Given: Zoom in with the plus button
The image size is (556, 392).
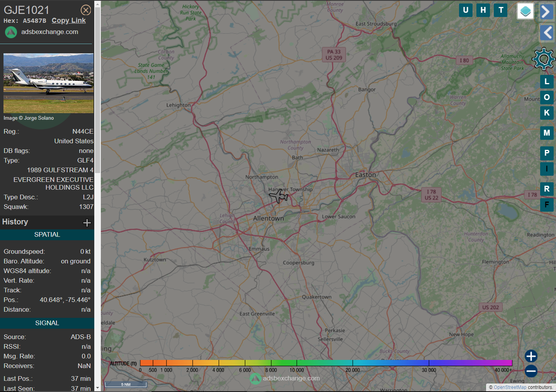Looking at the screenshot, I should click(x=531, y=356).
